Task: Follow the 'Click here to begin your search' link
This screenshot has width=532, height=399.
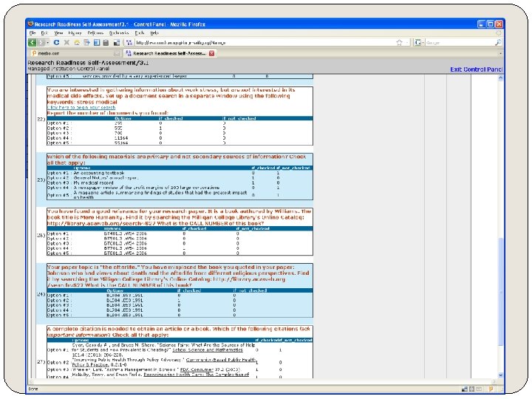Action: (x=81, y=107)
